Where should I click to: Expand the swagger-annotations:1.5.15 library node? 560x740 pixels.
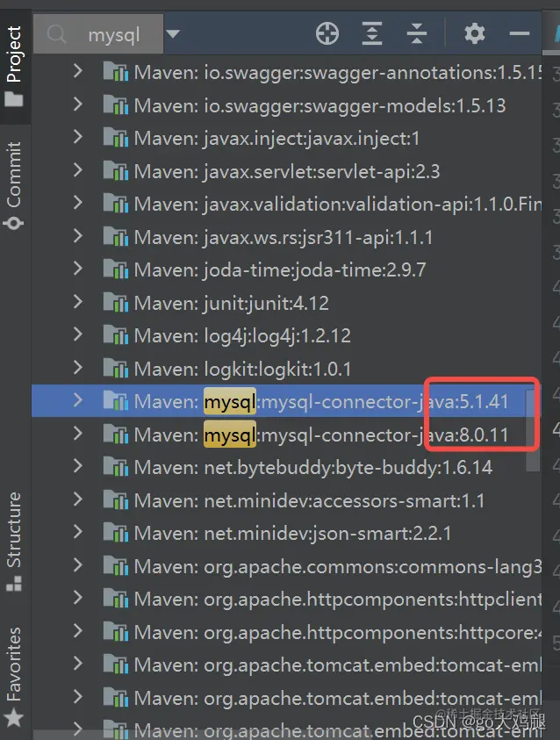coord(78,72)
